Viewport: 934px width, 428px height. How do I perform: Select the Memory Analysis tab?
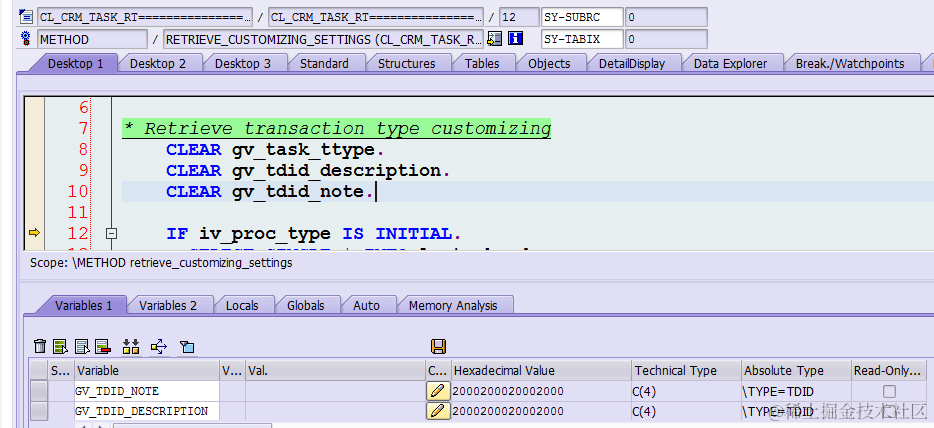(453, 305)
